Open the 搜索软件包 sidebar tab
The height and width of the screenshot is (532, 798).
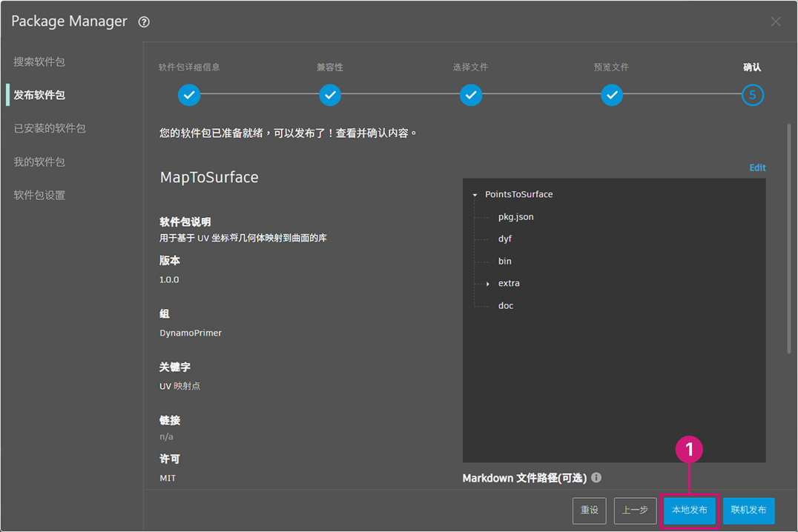pyautogui.click(x=39, y=62)
